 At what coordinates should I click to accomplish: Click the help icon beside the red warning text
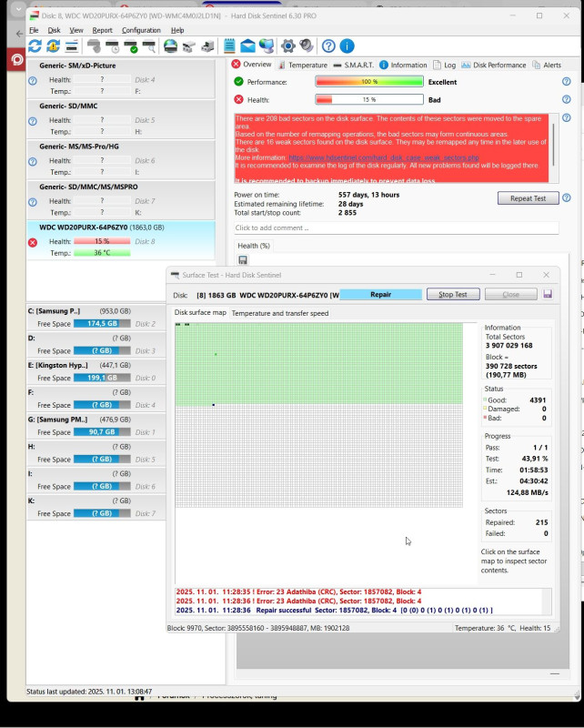point(567,117)
